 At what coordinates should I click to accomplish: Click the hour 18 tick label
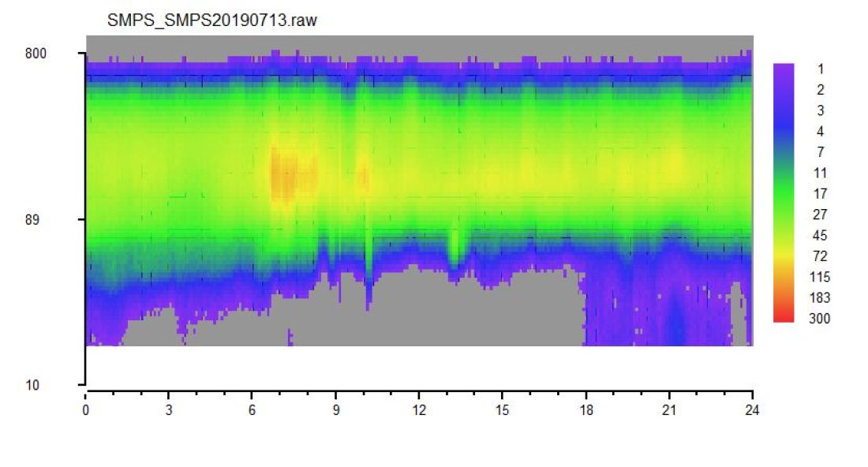(x=586, y=410)
